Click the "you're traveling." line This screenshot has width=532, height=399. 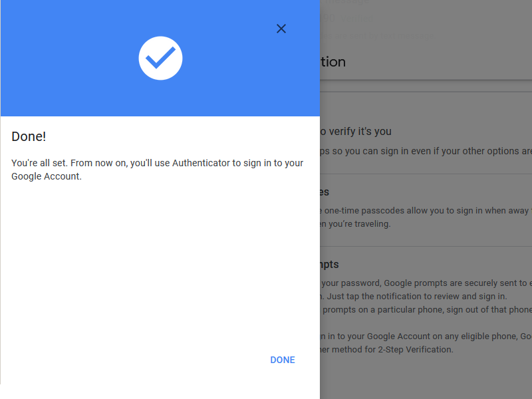pyautogui.click(x=356, y=224)
